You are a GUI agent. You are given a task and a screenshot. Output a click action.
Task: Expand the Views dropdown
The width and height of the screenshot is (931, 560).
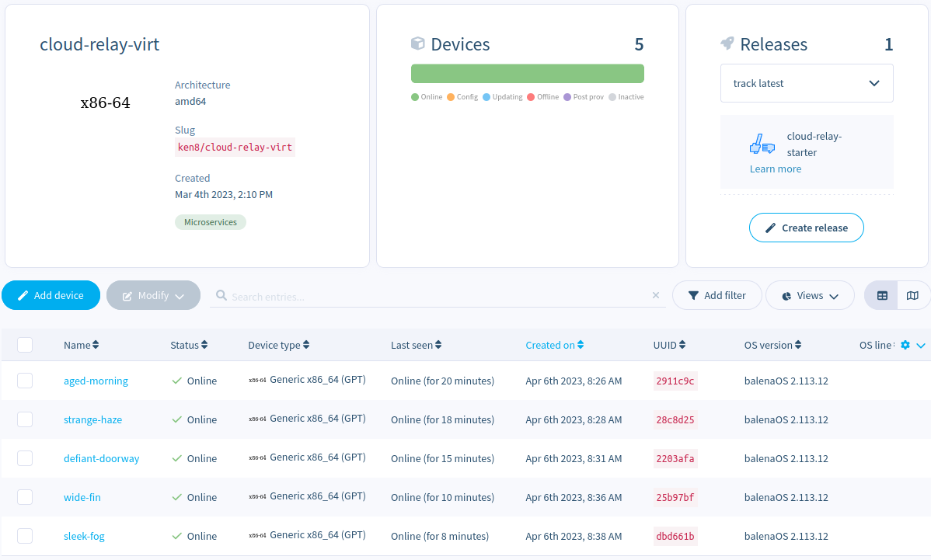tap(810, 296)
